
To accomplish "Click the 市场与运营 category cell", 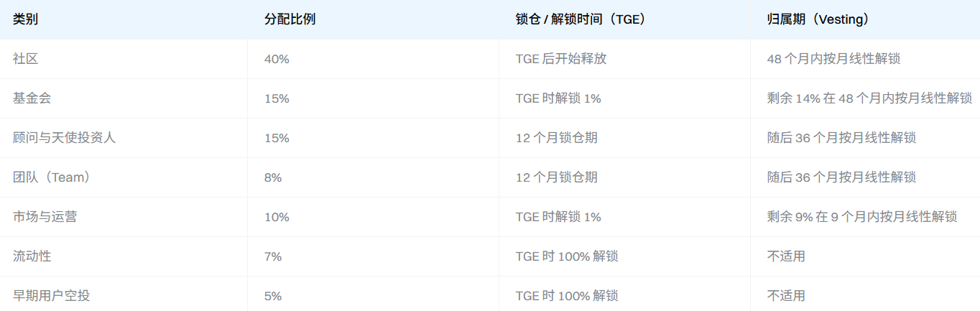I will pyautogui.click(x=45, y=217).
